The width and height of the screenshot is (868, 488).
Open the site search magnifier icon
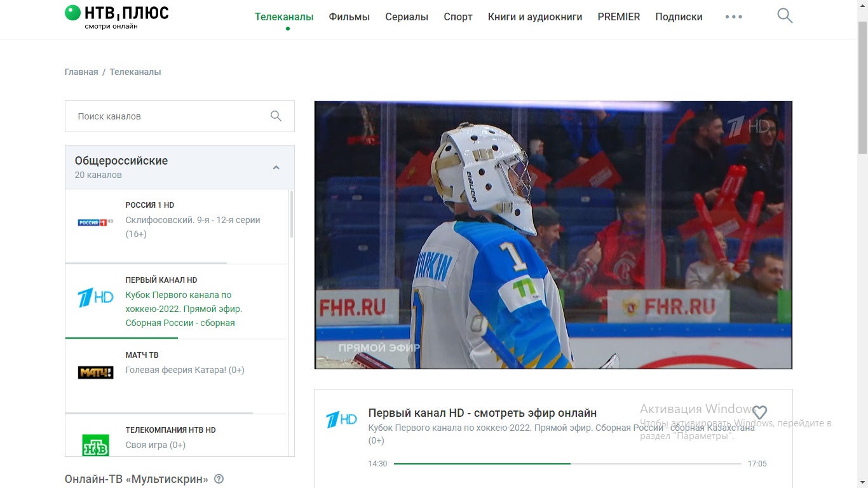(785, 16)
